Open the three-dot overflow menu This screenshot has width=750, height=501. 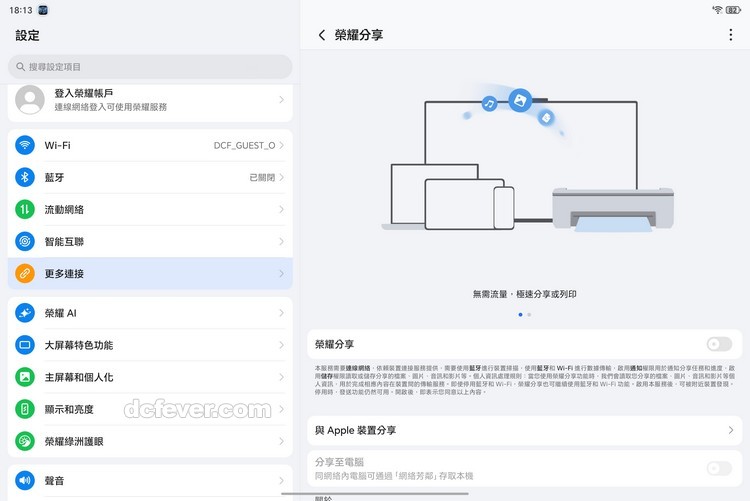(x=730, y=34)
